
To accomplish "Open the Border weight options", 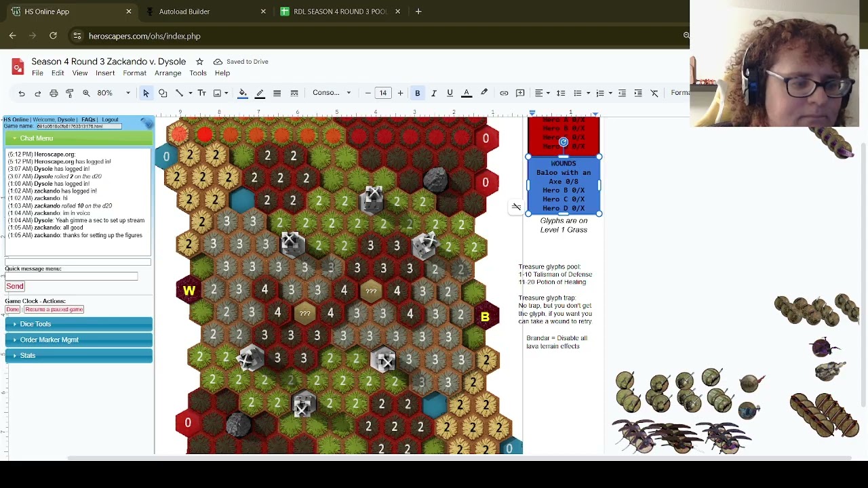I will pyautogui.click(x=277, y=93).
